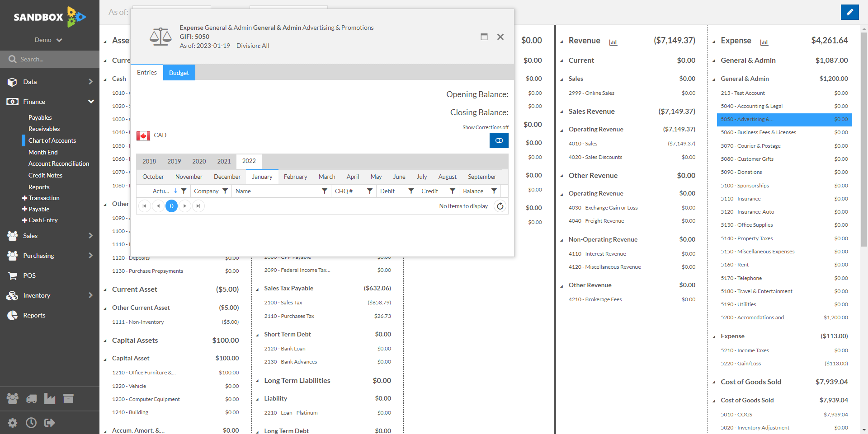
Task: Open 2100 - Sales Tax account row
Action: pyautogui.click(x=327, y=303)
